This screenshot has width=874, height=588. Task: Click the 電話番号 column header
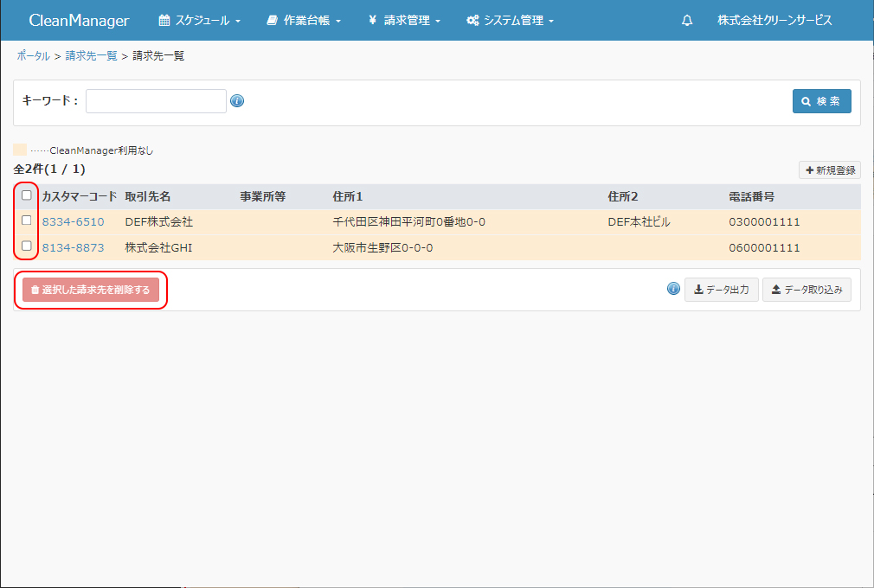coord(751,196)
